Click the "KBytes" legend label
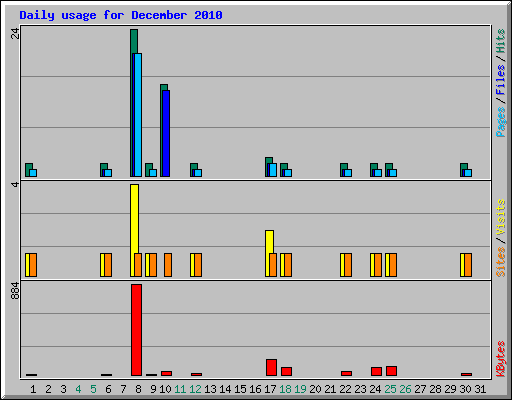Viewport: 512px width, 400px height. pos(500,359)
